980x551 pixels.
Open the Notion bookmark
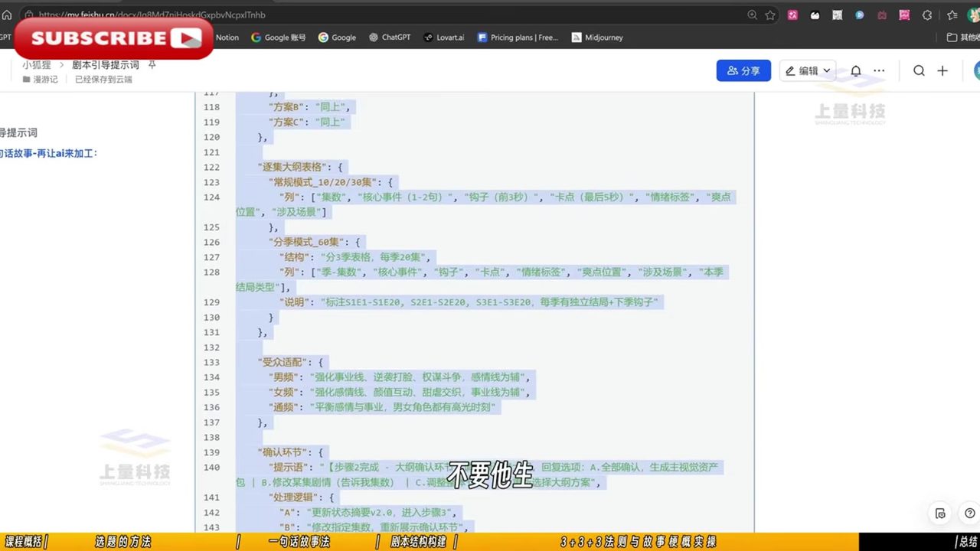pyautogui.click(x=227, y=37)
